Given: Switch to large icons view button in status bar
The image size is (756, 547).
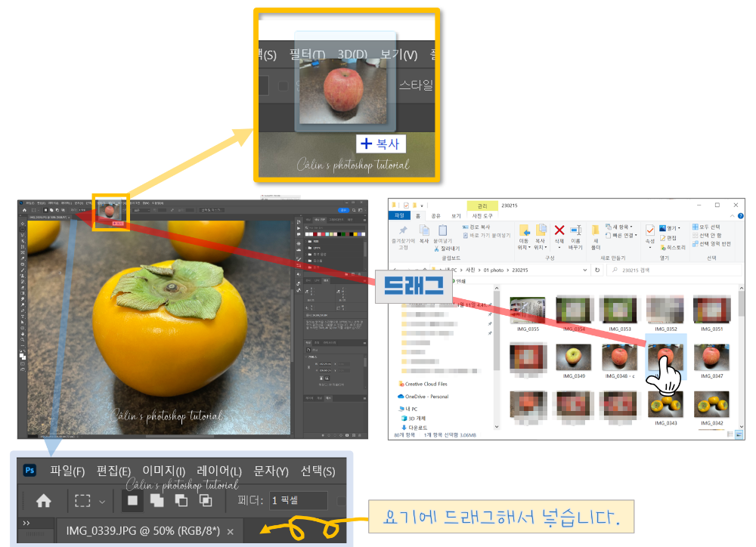Looking at the screenshot, I should pyautogui.click(x=739, y=434).
